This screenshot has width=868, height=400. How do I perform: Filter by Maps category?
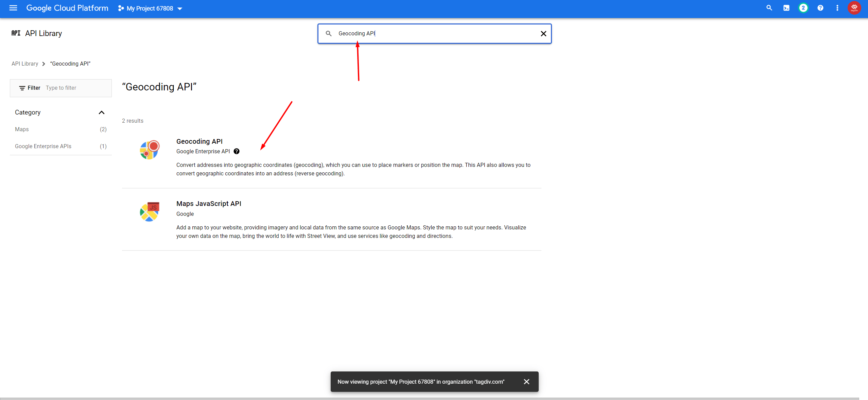pyautogui.click(x=22, y=129)
